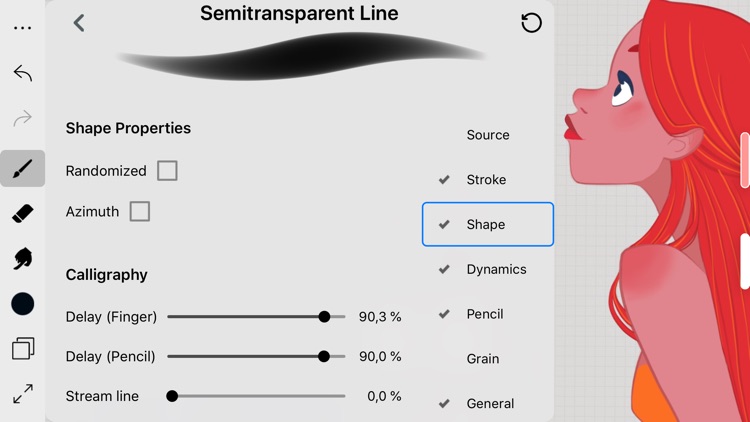Toggle the Stroke checkmark
The width and height of the screenshot is (750, 422).
click(x=444, y=179)
